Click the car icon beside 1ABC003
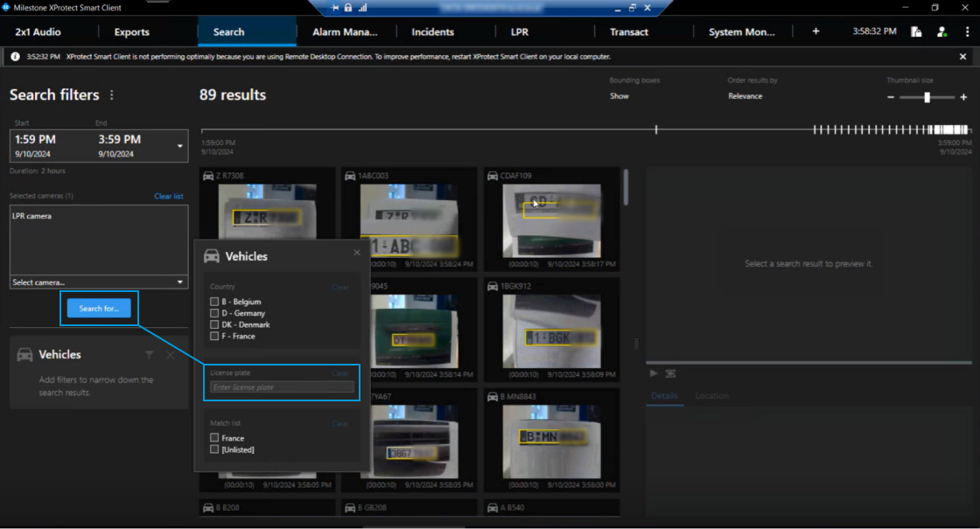 point(350,176)
